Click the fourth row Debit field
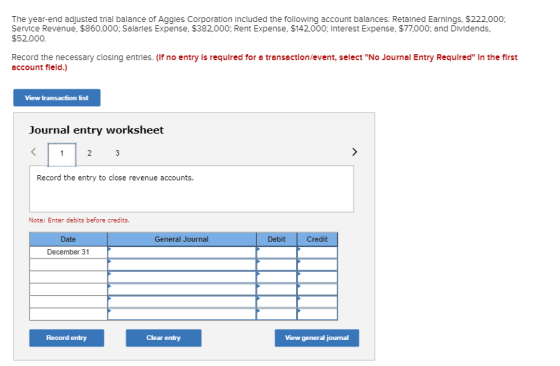The image size is (560, 366). 276,290
